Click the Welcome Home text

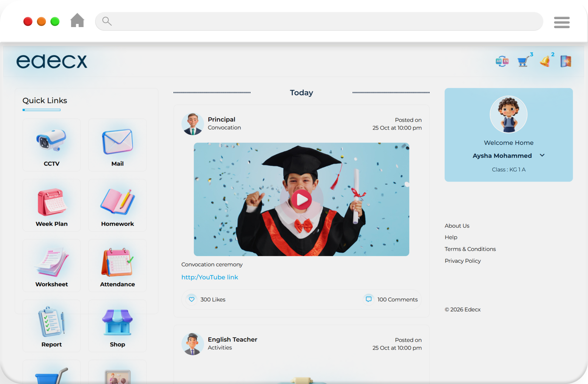coord(509,143)
